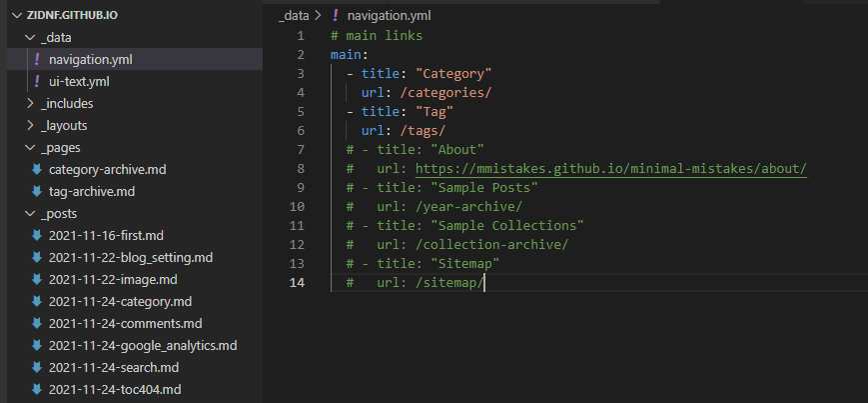Screen dimensions: 868x403
Task: Place cursor on "# main links" comment
Action: [377, 36]
